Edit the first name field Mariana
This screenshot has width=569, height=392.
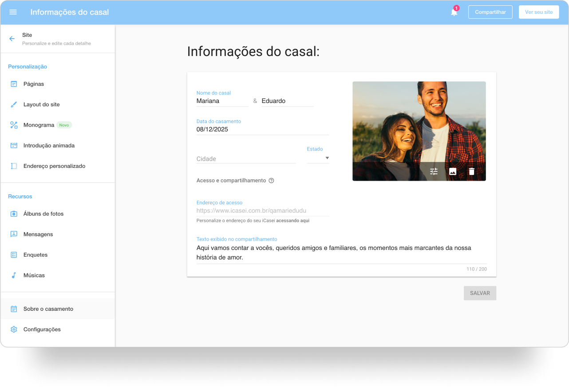click(222, 101)
